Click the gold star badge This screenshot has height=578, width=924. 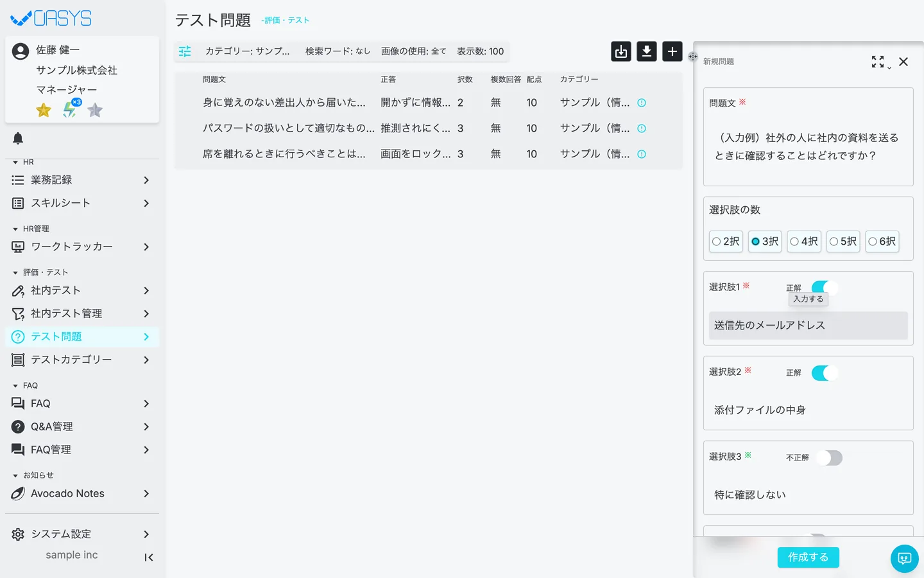44,110
